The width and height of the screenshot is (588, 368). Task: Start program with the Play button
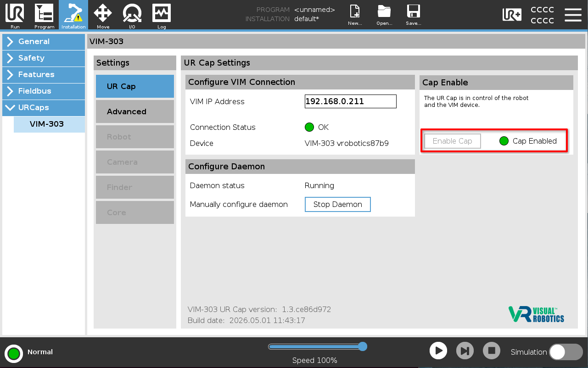point(438,351)
